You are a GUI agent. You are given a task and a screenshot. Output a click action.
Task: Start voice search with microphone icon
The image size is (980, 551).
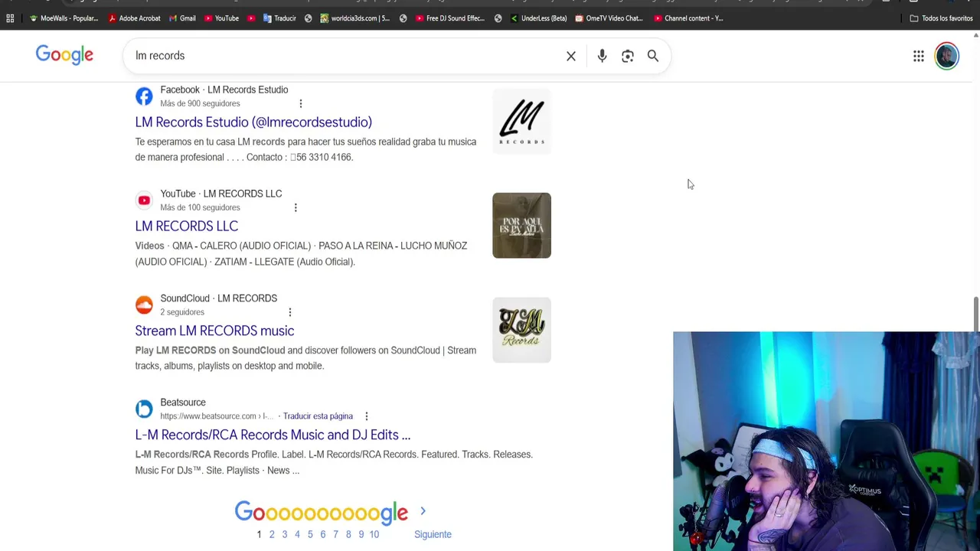[602, 56]
